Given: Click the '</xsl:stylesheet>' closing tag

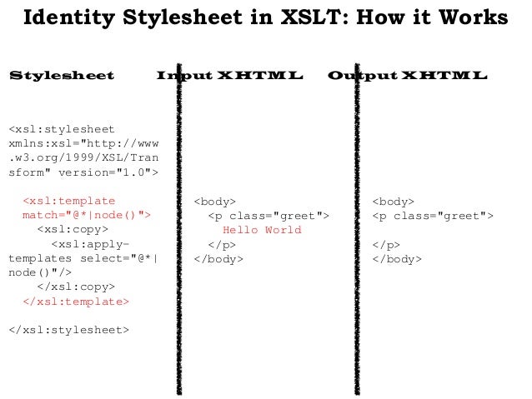Looking at the screenshot, I should (x=69, y=330).
